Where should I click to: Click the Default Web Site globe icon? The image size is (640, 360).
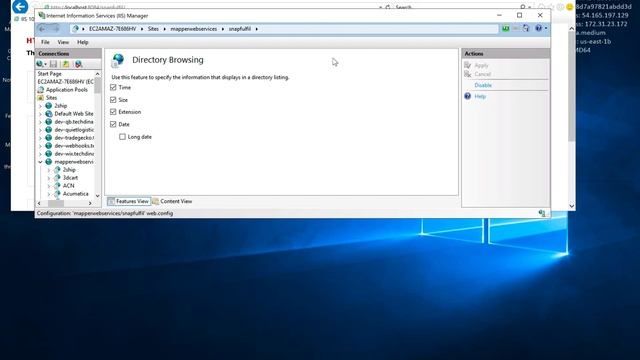click(x=49, y=114)
